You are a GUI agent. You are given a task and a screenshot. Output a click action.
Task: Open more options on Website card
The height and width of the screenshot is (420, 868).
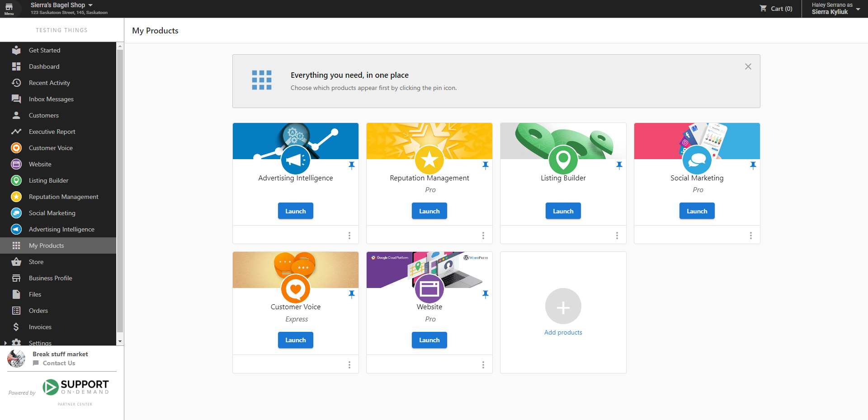(483, 365)
